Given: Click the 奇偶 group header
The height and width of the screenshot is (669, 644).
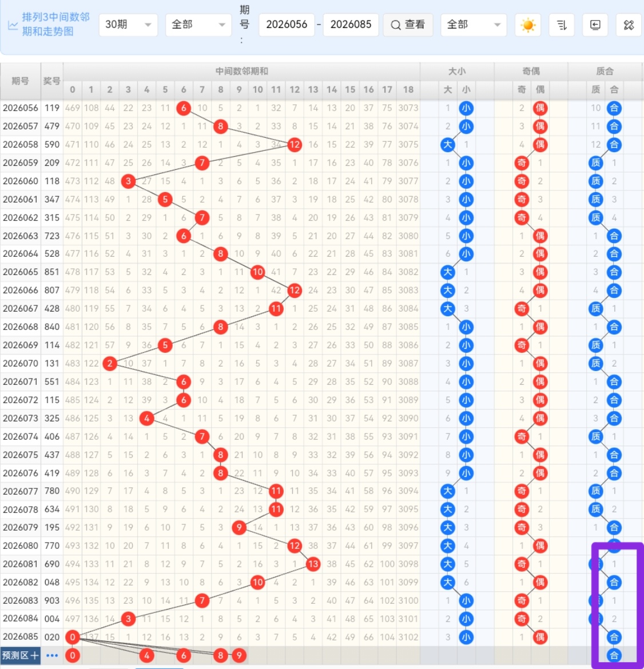Looking at the screenshot, I should [x=531, y=71].
